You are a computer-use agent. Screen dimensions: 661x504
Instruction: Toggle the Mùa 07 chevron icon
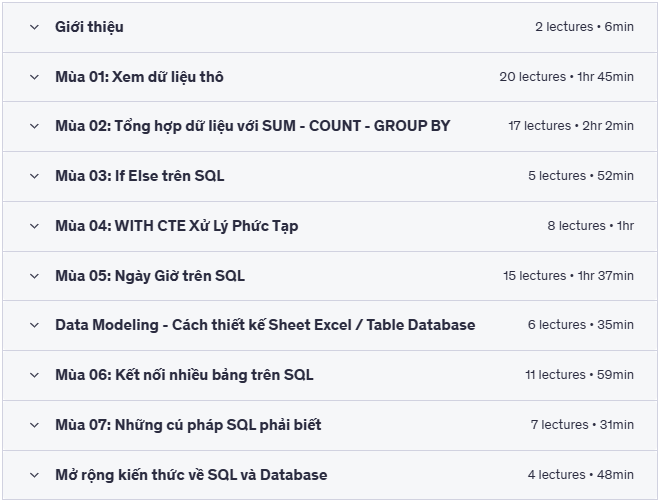click(35, 425)
